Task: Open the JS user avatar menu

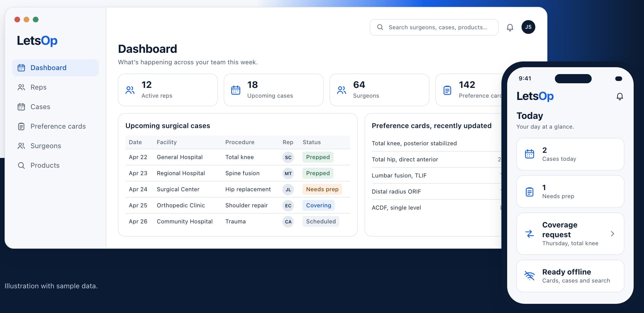Action: (528, 27)
